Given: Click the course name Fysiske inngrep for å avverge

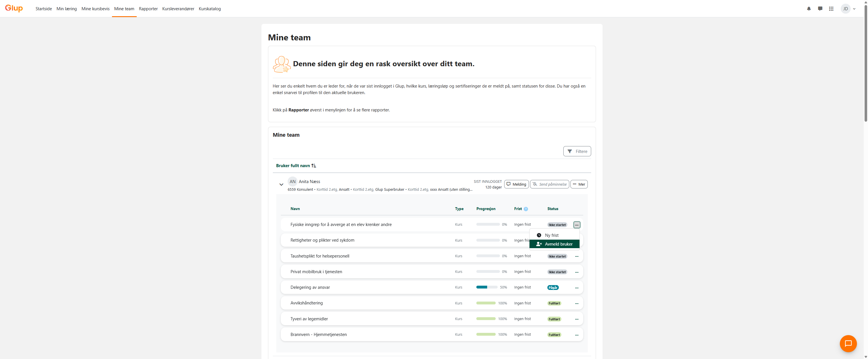Looking at the screenshot, I should (341, 225).
